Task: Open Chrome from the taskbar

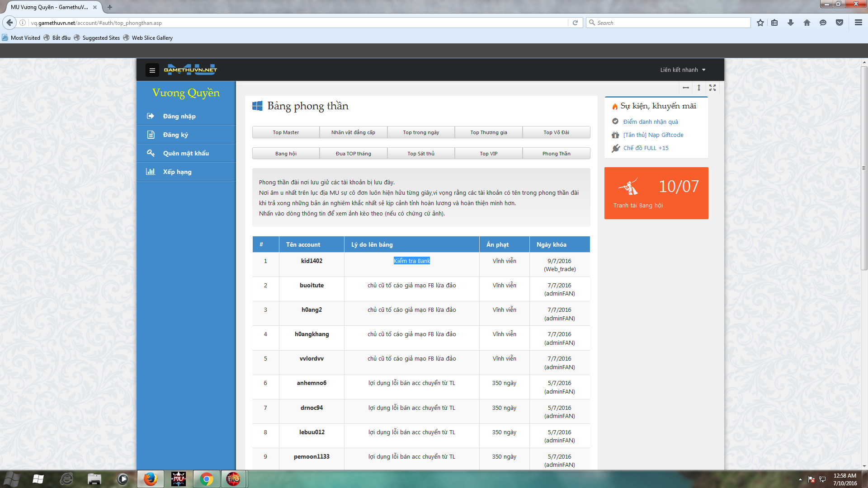Action: [x=207, y=479]
